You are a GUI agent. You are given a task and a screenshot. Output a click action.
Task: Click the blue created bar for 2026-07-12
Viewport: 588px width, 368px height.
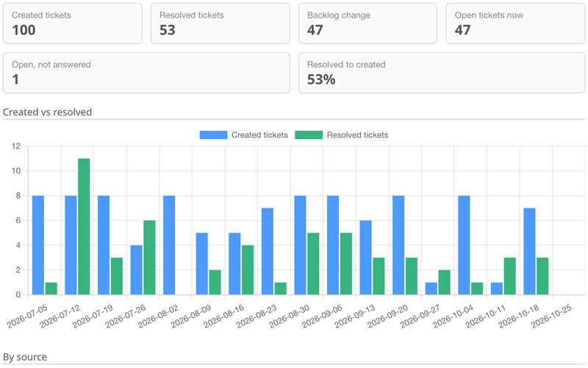(71, 245)
